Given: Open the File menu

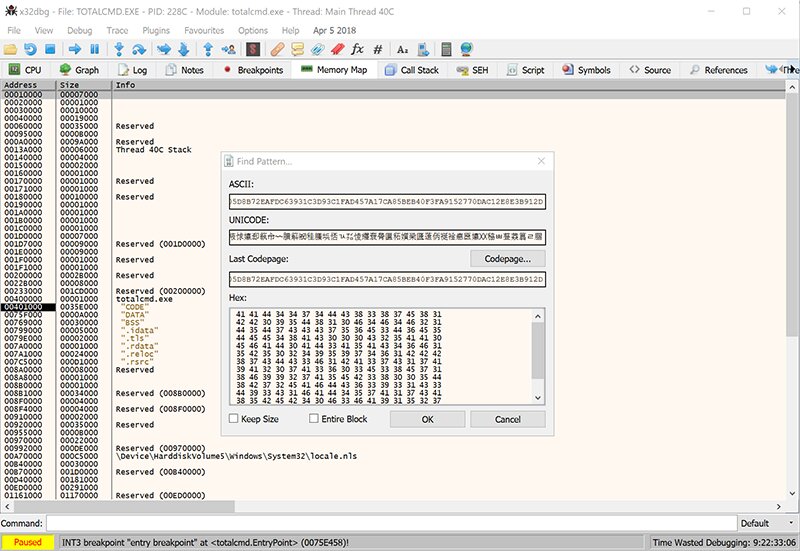Looking at the screenshot, I should (x=14, y=31).
